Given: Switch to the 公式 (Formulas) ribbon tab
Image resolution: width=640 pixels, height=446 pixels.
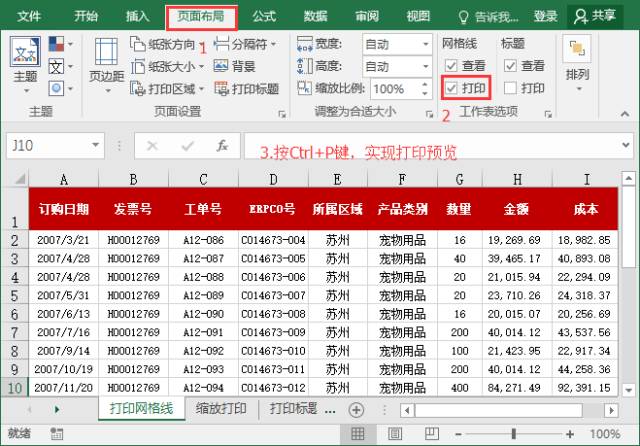Looking at the screenshot, I should 264,16.
